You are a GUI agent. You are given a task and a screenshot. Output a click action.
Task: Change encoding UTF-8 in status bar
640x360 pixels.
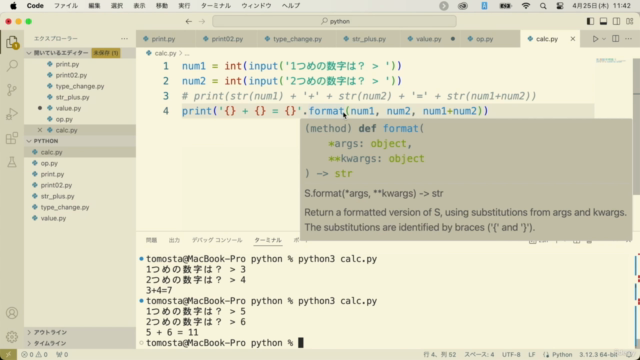511,355
